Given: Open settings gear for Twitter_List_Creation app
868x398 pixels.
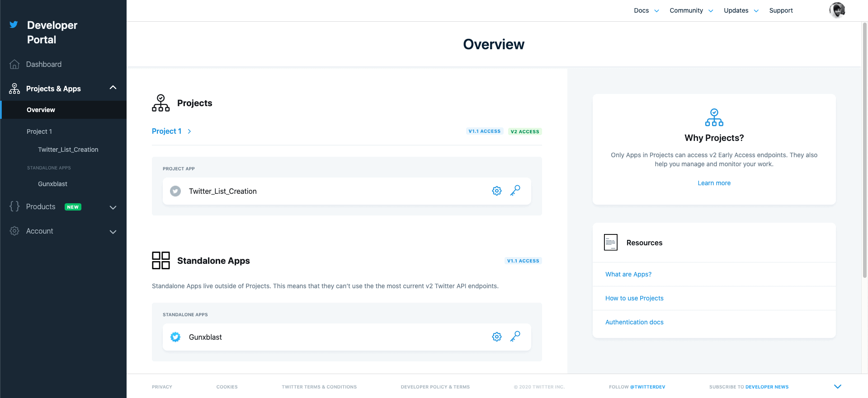Looking at the screenshot, I should (497, 191).
